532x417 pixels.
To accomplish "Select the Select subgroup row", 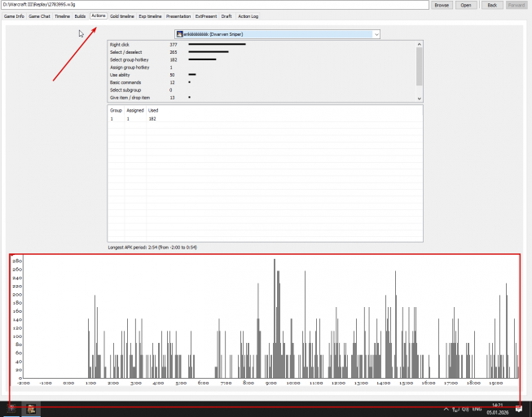I will [x=262, y=90].
